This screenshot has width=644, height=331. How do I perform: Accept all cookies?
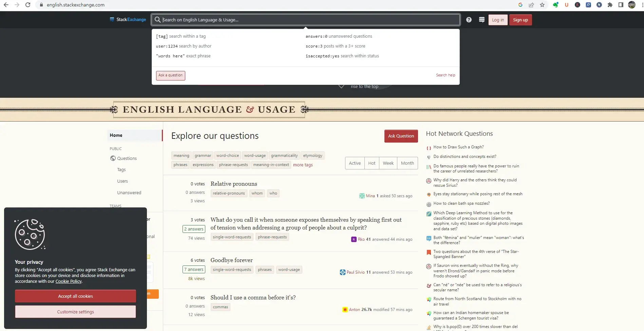pyautogui.click(x=75, y=296)
